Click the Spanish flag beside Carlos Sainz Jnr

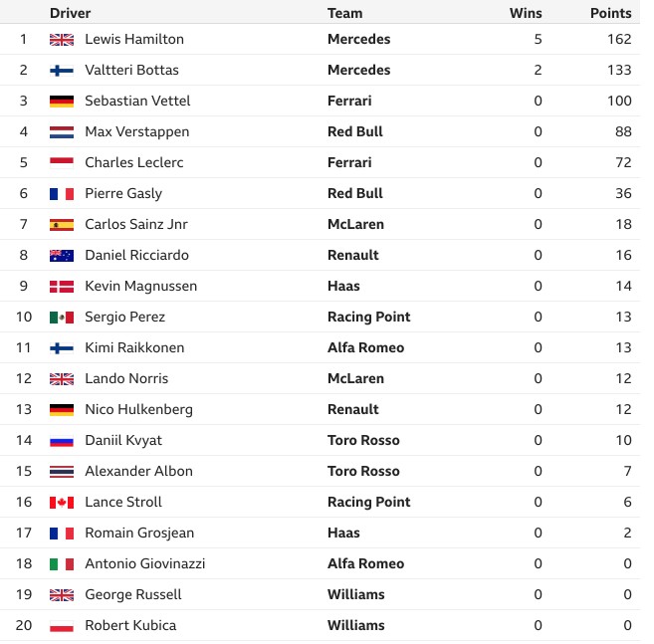[x=62, y=225]
